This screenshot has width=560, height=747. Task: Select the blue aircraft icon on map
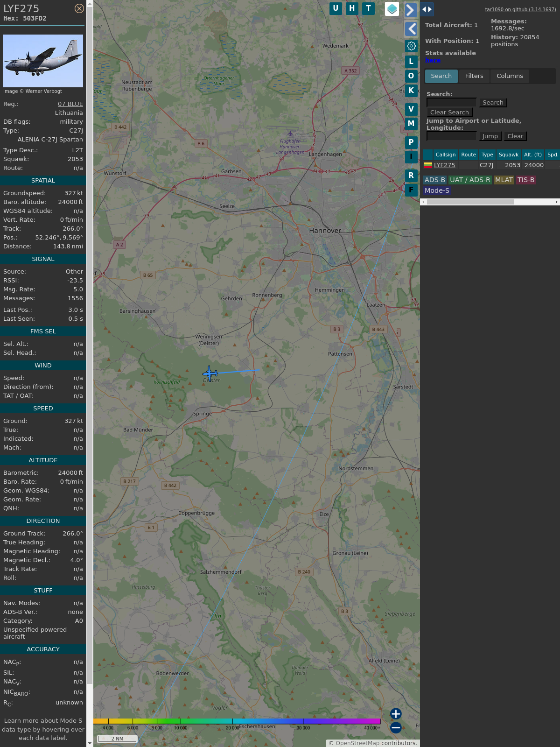coord(210,373)
